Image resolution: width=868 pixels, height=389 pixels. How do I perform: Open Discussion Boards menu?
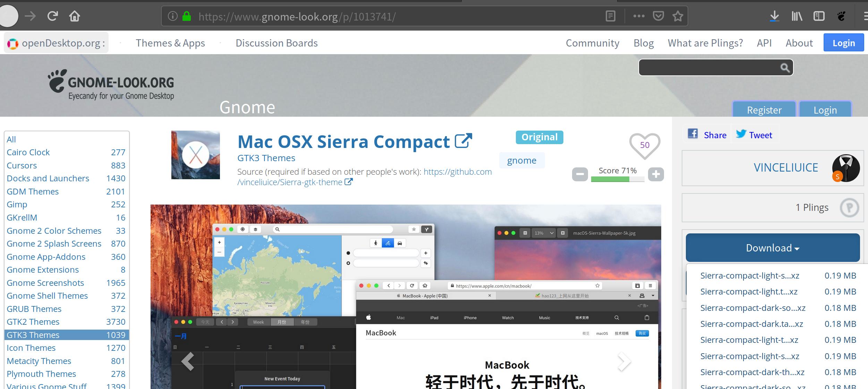pyautogui.click(x=276, y=43)
